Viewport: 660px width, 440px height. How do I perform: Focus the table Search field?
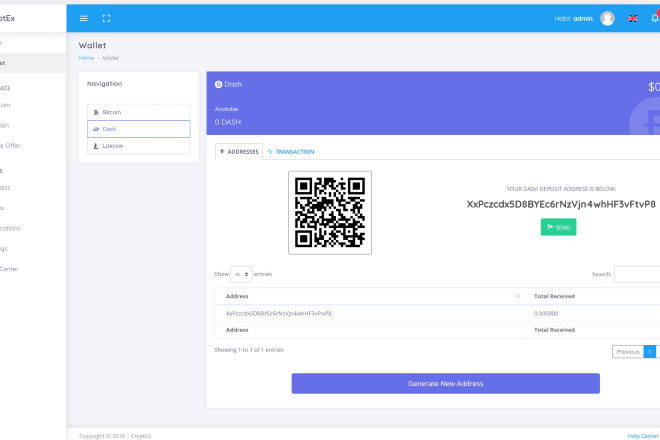(x=637, y=274)
